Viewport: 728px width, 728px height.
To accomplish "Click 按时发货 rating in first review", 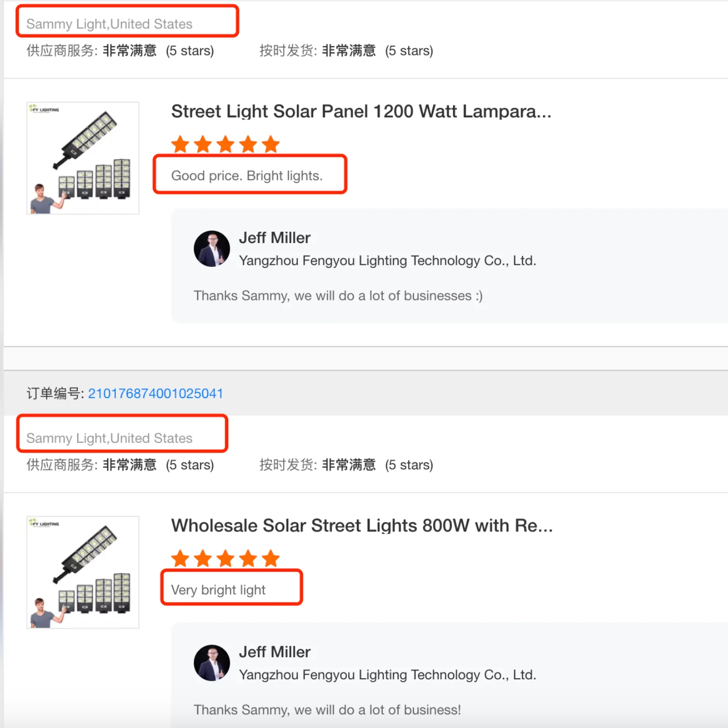I will click(x=346, y=51).
